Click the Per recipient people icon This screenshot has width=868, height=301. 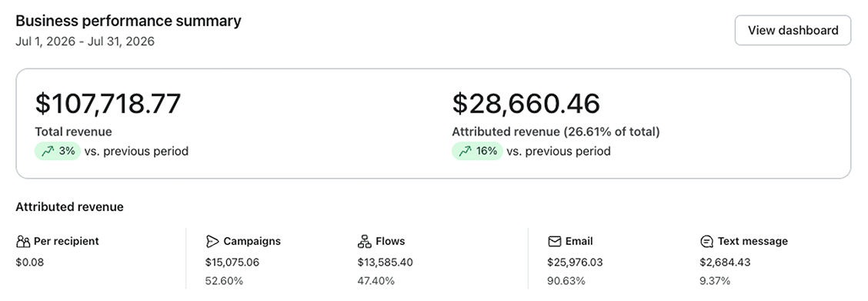tap(22, 241)
